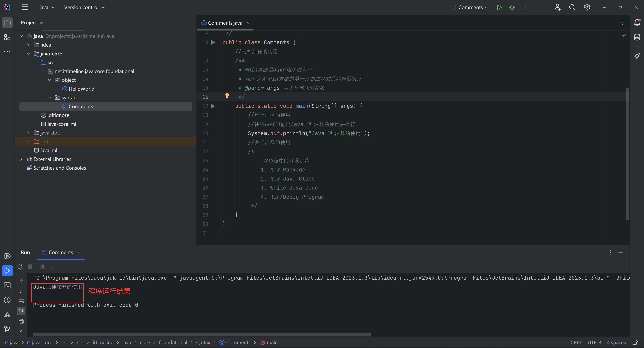The width and height of the screenshot is (644, 348).
Task: Open the Database tool window
Action: pyautogui.click(x=637, y=37)
